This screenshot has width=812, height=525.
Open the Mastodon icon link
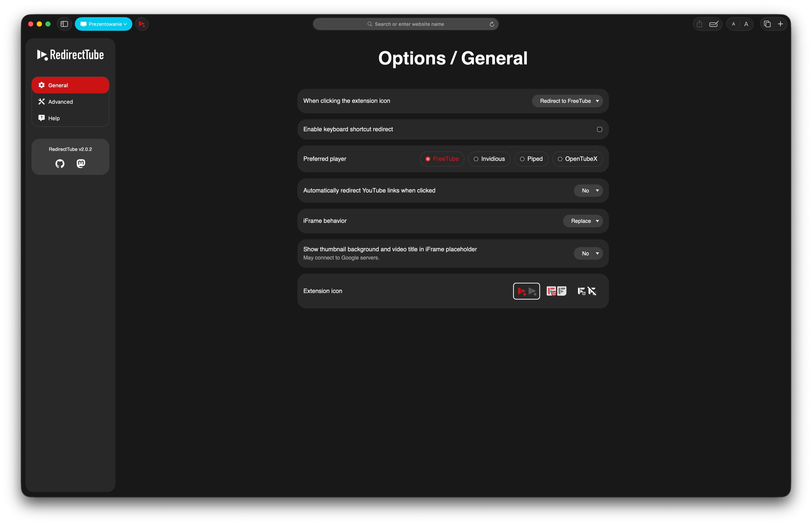(x=81, y=164)
